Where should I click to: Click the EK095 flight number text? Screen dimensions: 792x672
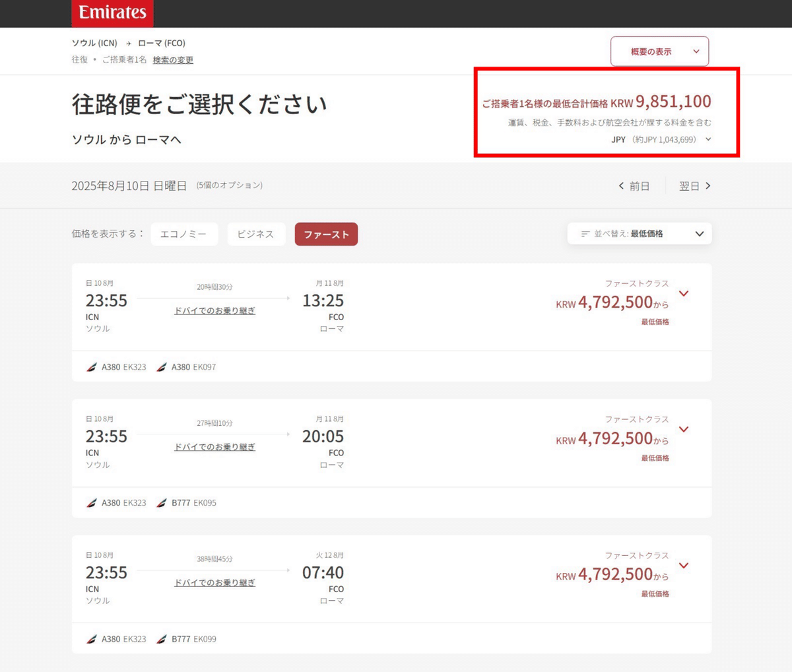point(205,503)
